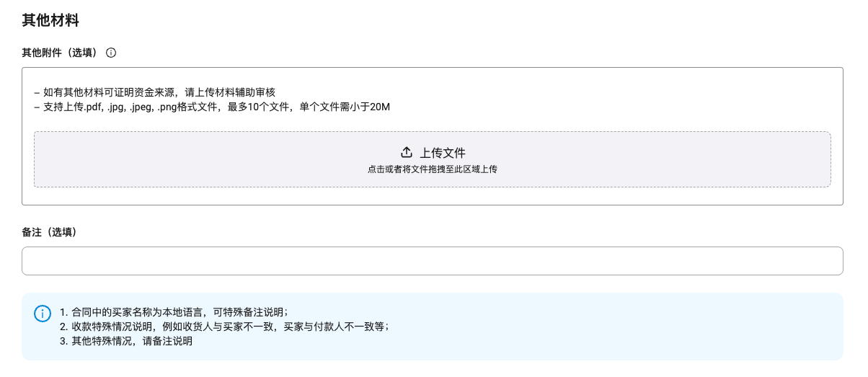Click the blue info icon in notice box
Screen dimensions: 868x377
coord(43,313)
